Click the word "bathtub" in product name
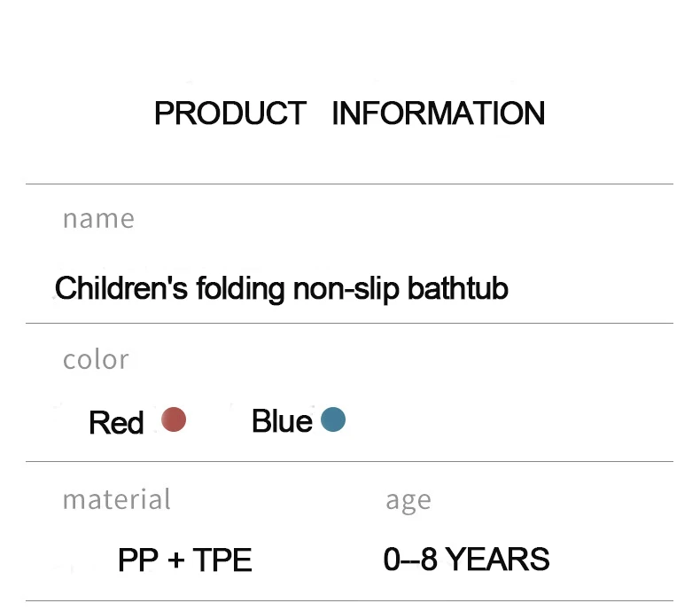700x611 pixels. [x=457, y=289]
